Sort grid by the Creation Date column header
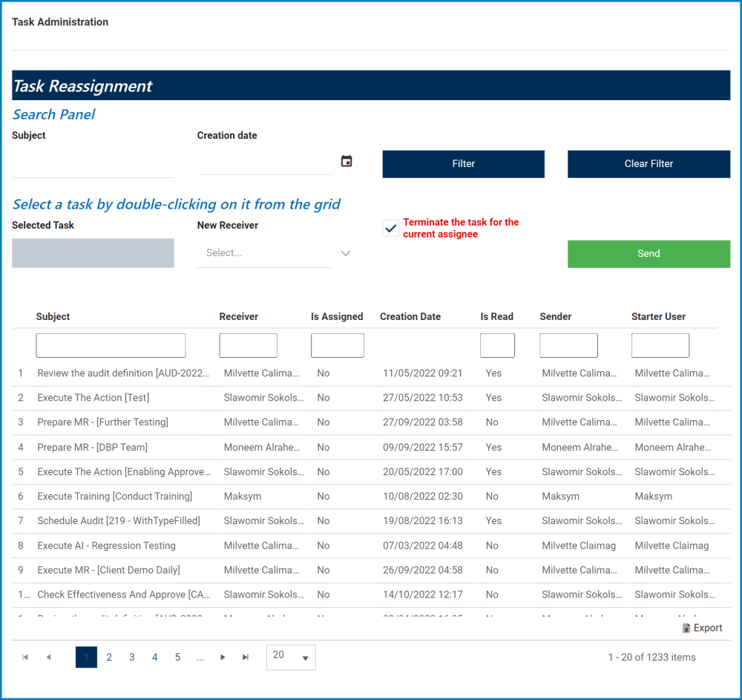The image size is (742, 700). pos(410,316)
